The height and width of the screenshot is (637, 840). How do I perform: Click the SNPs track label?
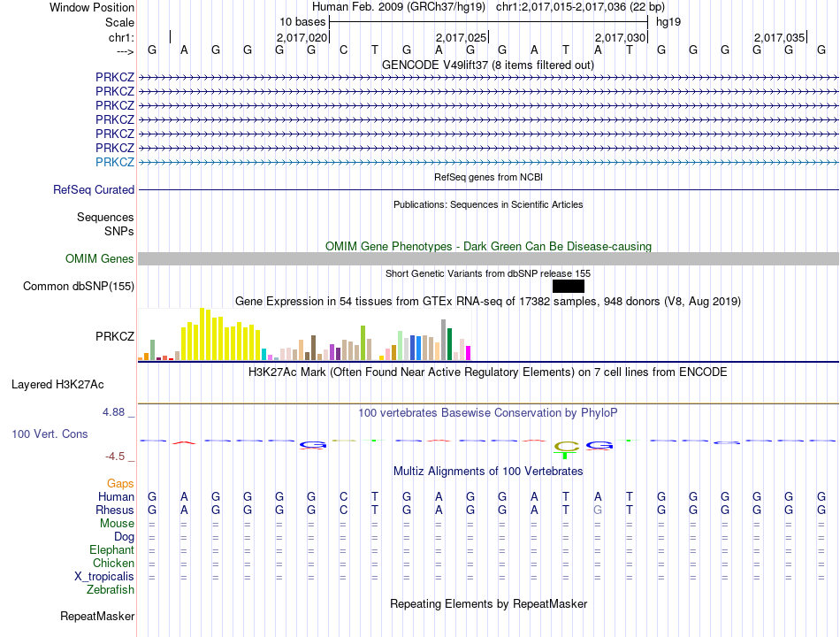click(x=119, y=231)
